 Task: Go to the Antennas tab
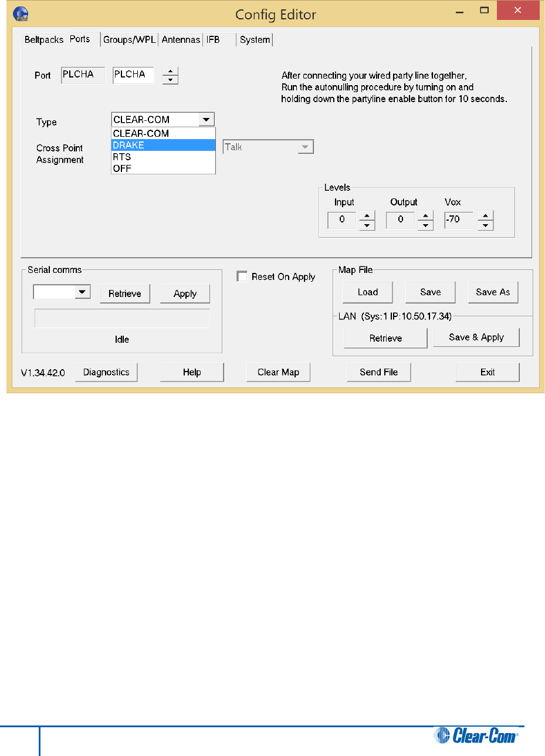[x=181, y=40]
